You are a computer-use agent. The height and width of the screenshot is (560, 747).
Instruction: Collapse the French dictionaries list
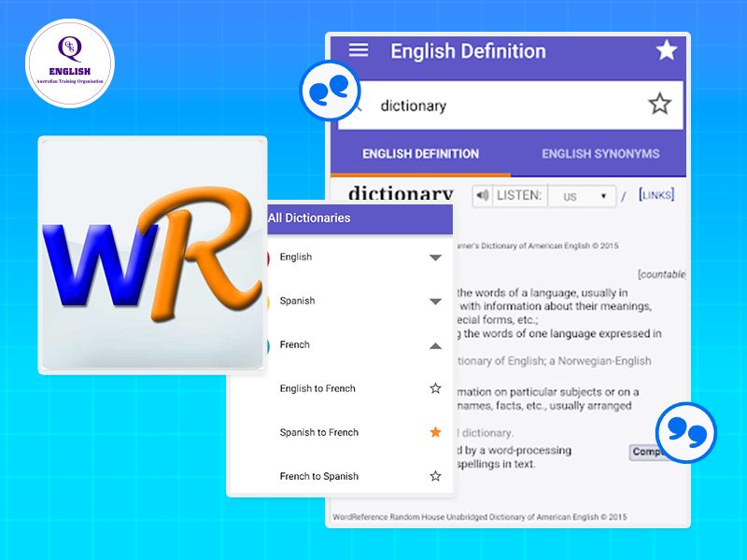click(435, 345)
